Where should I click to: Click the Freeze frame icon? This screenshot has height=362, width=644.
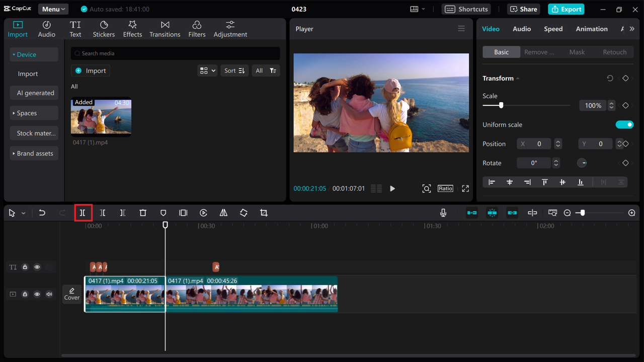pos(183,213)
